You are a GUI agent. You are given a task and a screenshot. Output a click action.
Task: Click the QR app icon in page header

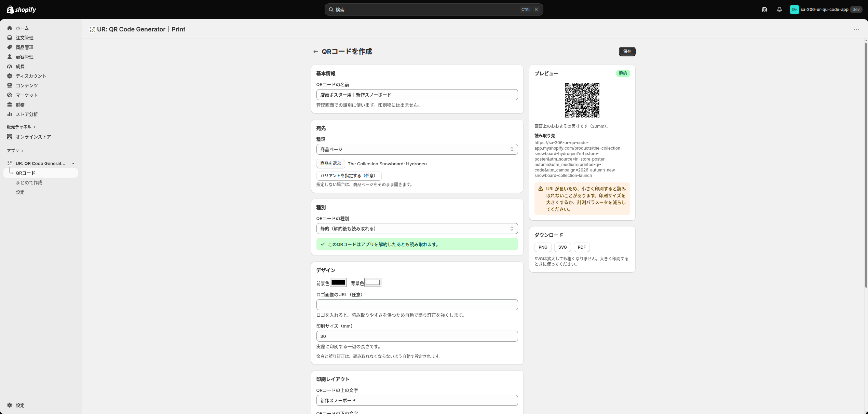coord(92,29)
